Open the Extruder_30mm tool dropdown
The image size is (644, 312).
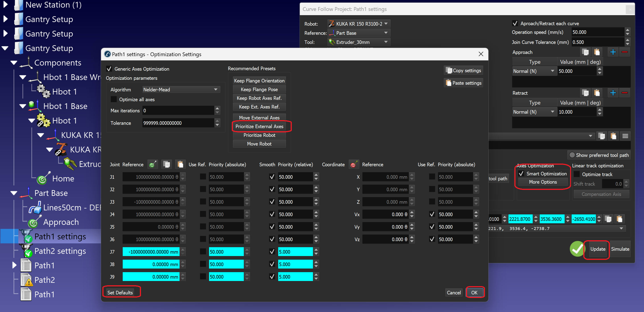click(358, 42)
